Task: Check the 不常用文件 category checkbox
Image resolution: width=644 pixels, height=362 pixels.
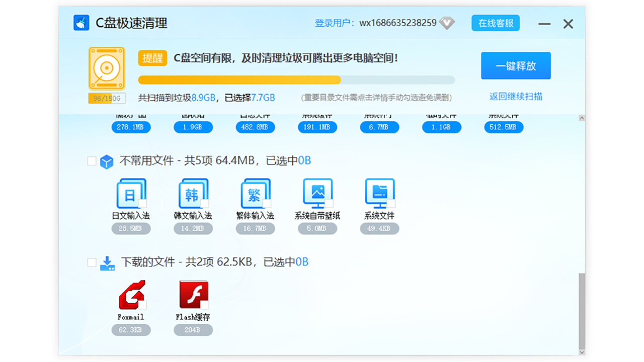Action: coord(92,160)
